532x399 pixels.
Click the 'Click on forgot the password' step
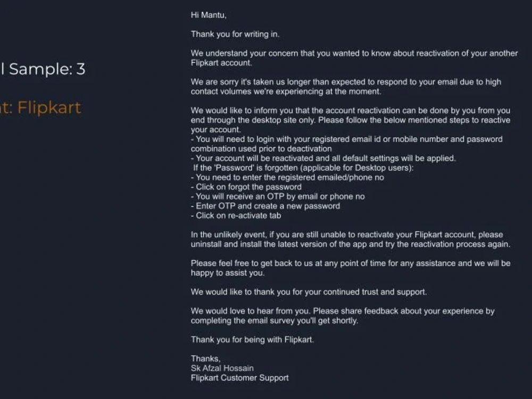click(x=246, y=187)
